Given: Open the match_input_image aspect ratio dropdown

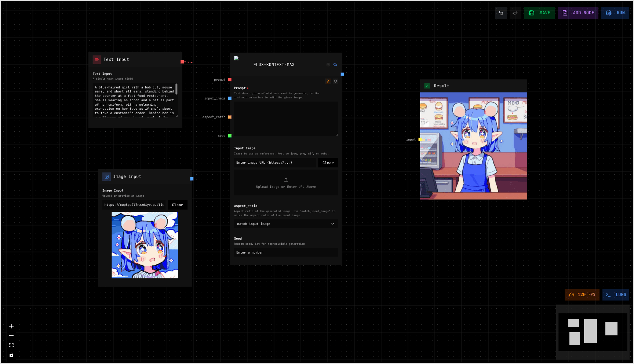Looking at the screenshot, I should (x=286, y=224).
